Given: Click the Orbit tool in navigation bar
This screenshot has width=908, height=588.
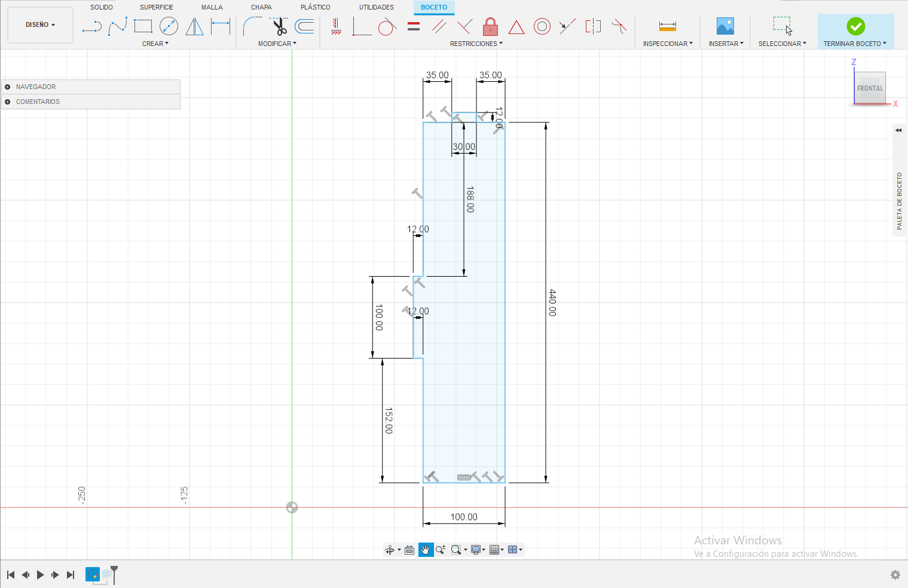Looking at the screenshot, I should [390, 550].
